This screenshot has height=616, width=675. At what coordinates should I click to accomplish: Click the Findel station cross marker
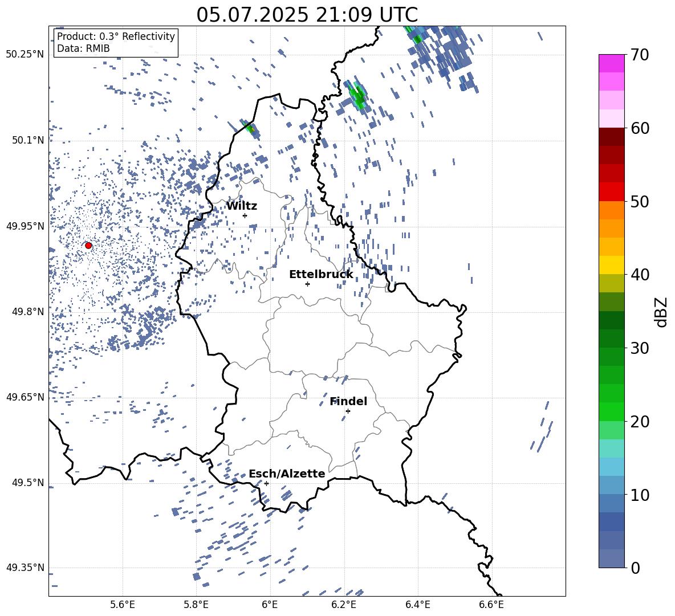[x=348, y=411]
